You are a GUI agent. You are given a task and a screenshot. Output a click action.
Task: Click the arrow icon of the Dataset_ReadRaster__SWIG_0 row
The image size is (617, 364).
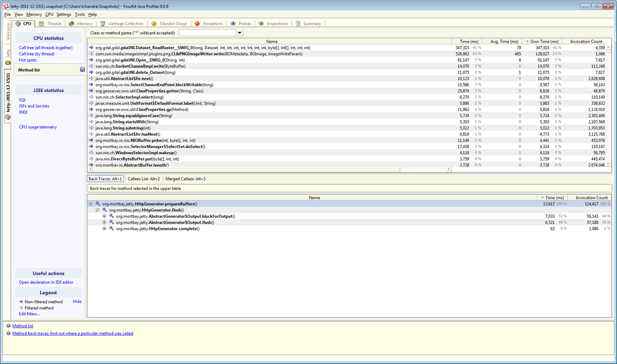pyautogui.click(x=91, y=48)
